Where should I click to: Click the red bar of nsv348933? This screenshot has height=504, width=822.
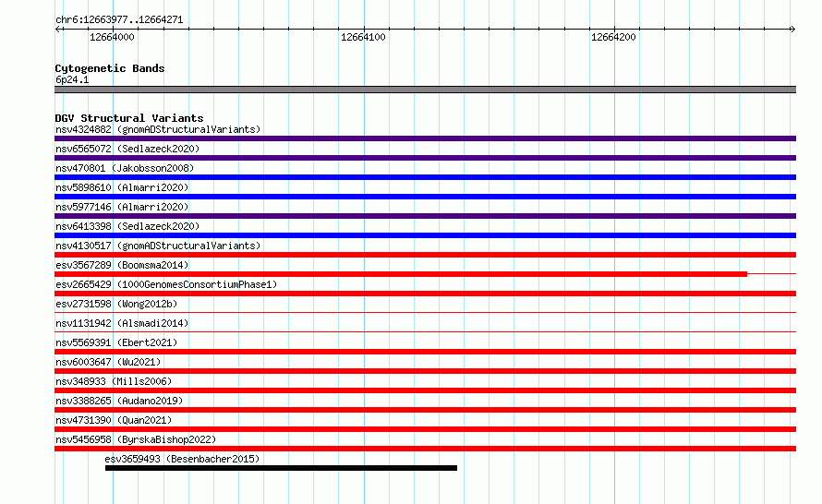[x=425, y=390]
